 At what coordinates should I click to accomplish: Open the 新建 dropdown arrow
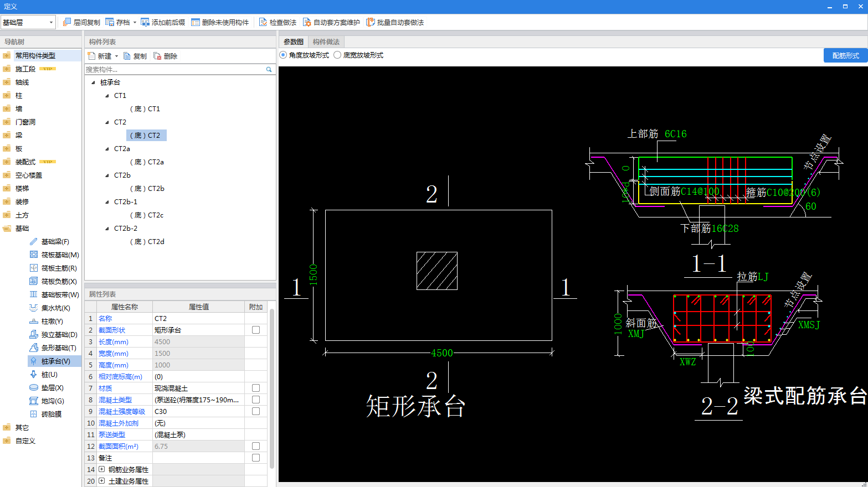pyautogui.click(x=116, y=56)
